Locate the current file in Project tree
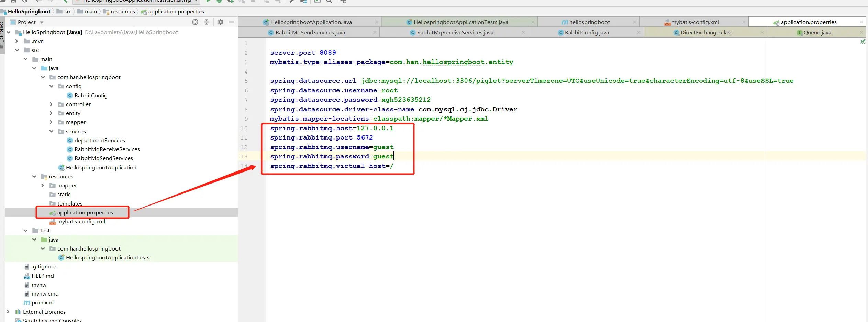868x322 pixels. click(195, 22)
